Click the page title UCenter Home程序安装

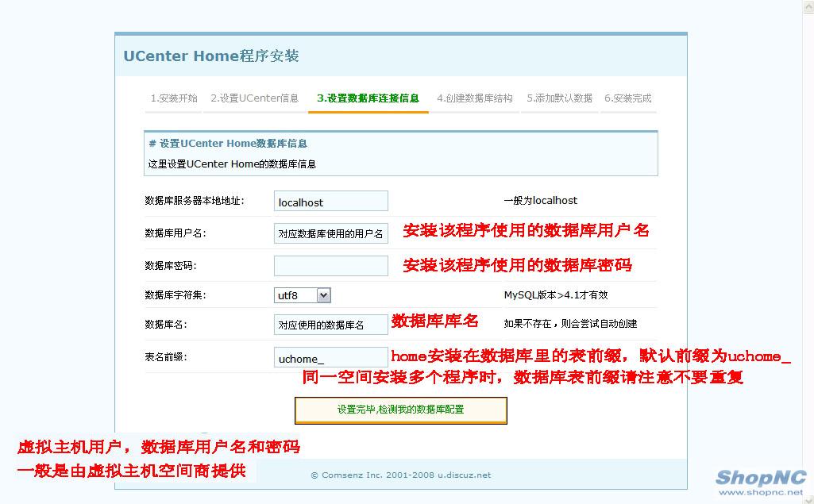(x=211, y=56)
